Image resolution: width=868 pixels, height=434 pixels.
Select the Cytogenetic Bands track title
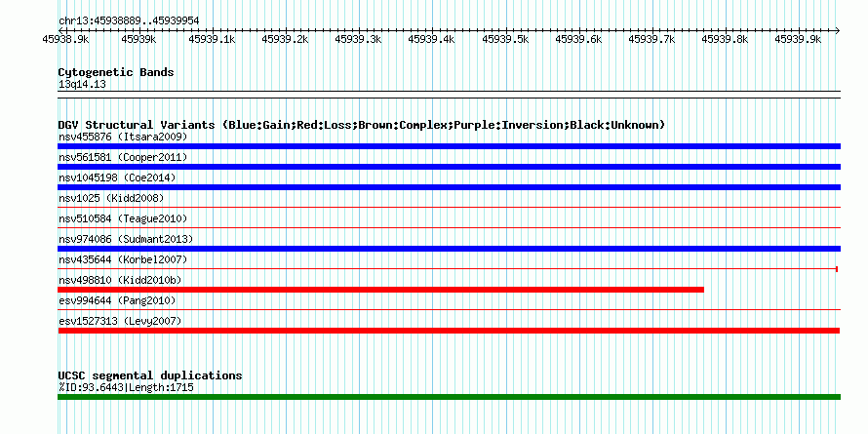tap(116, 72)
